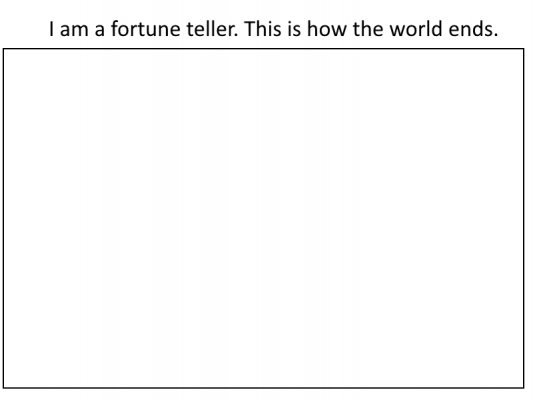Select the right border of the rectangle
Image resolution: width=533 pixels, height=400 pixels.
click(x=523, y=218)
